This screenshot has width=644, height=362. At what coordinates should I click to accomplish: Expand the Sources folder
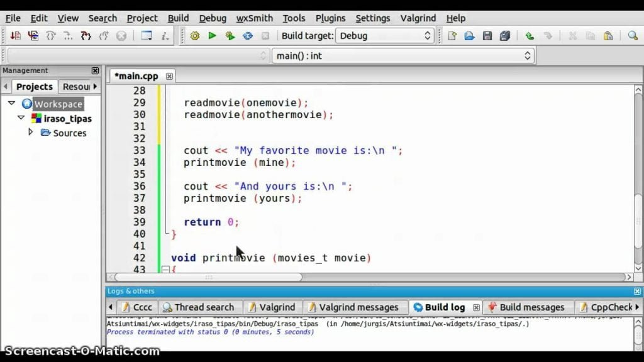(x=30, y=132)
